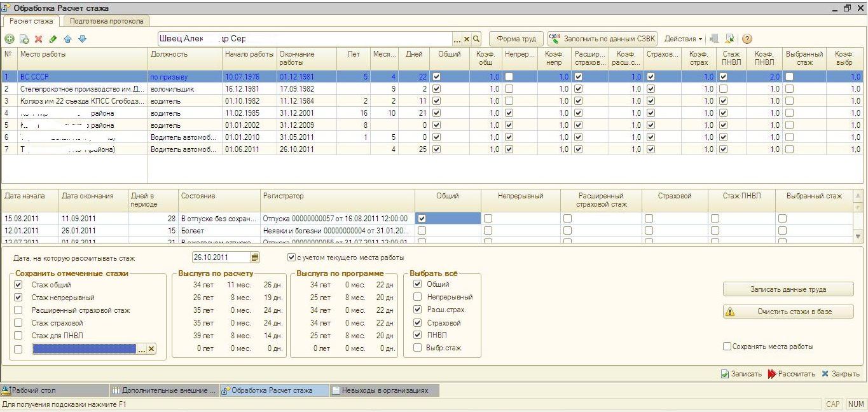Open calendar picker for calculation date
868x412 pixels.
255,257
